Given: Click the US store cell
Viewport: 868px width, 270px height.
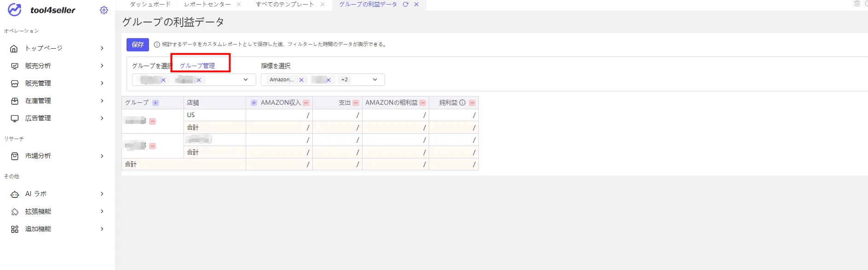Looking at the screenshot, I should click(x=215, y=115).
